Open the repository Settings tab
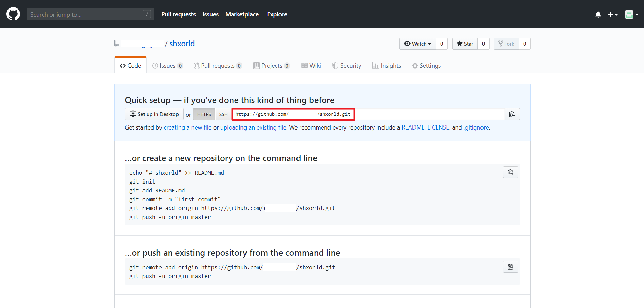Image resolution: width=644 pixels, height=308 pixels. pyautogui.click(x=426, y=66)
